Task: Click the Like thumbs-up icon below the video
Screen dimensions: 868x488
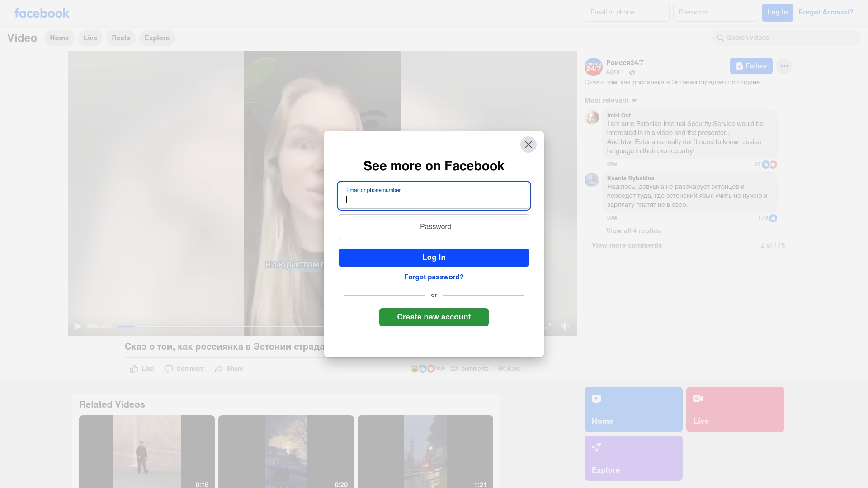Action: coord(134,369)
